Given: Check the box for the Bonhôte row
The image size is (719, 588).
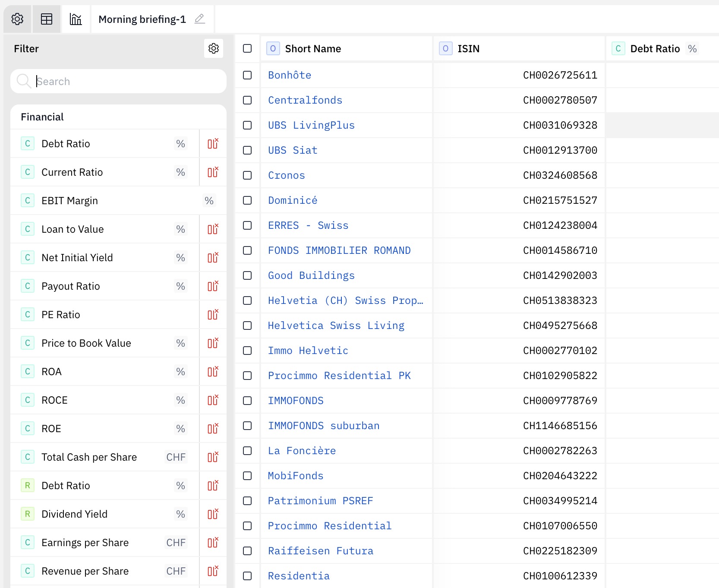Looking at the screenshot, I should [x=247, y=75].
